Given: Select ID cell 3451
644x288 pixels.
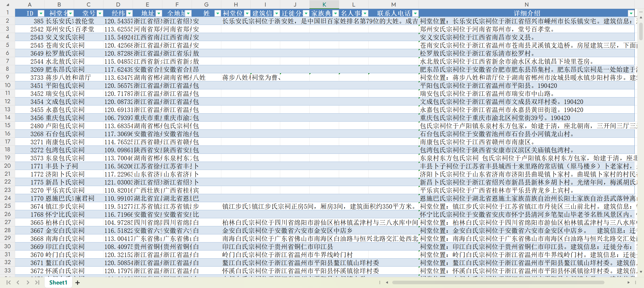Looking at the screenshot, I should coord(30,86).
